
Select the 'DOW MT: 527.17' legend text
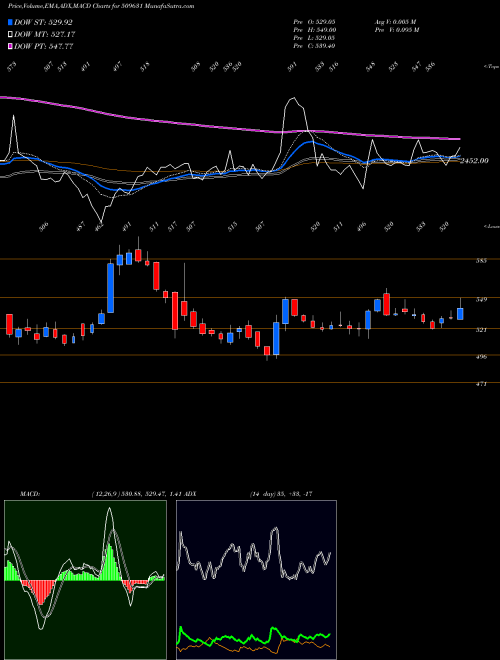[44, 34]
